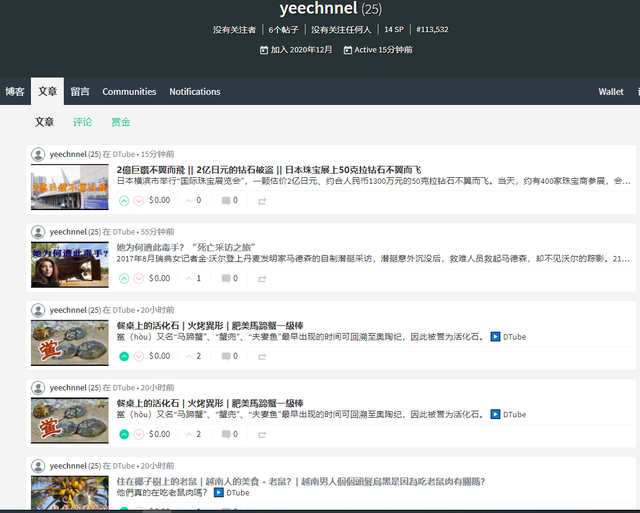Expand vote list of the 她为何遭此毒手 post

pos(193,278)
